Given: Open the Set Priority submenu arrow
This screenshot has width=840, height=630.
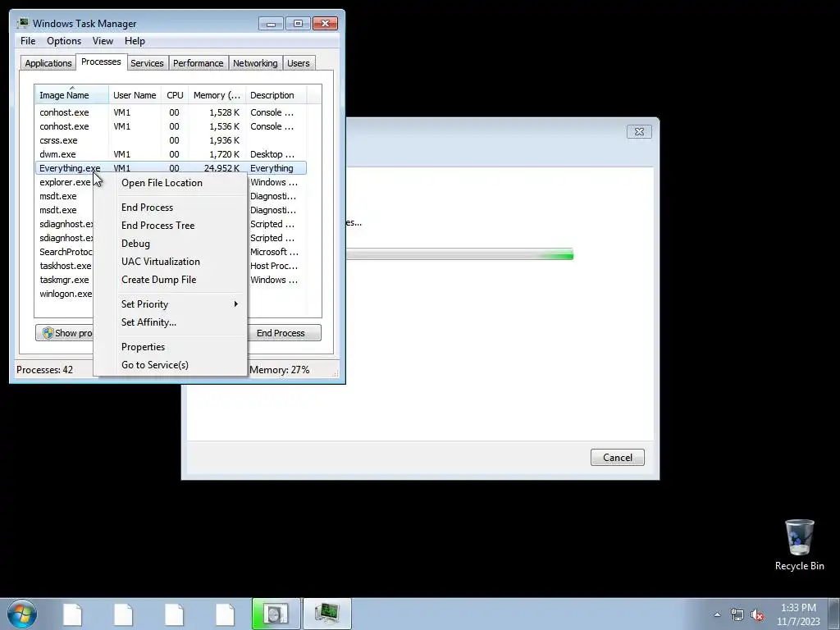Looking at the screenshot, I should click(235, 304).
